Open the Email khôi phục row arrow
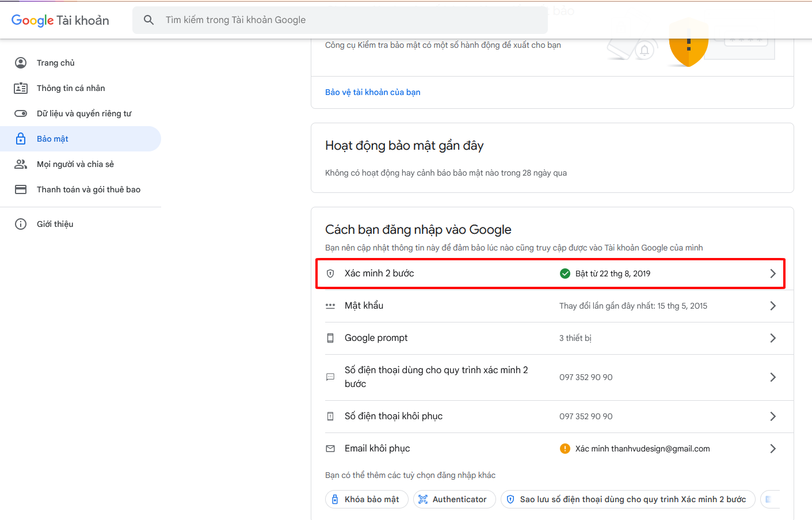Image resolution: width=812 pixels, height=520 pixels. [773, 449]
